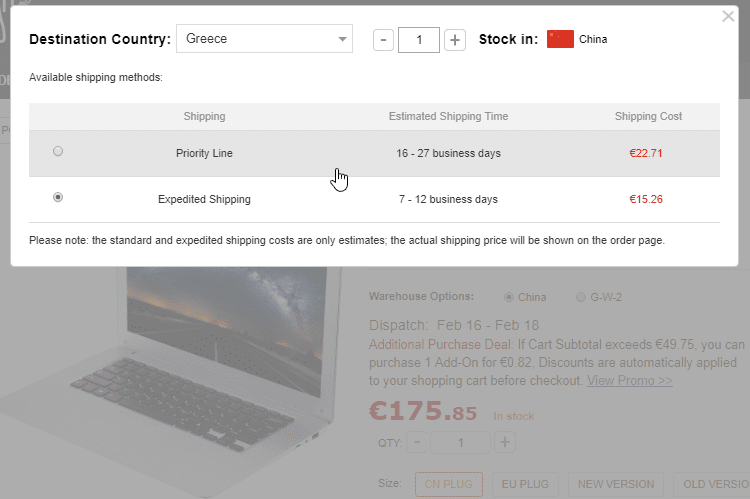Open the View Promo link
Image resolution: width=750 pixels, height=499 pixels.
tap(629, 381)
